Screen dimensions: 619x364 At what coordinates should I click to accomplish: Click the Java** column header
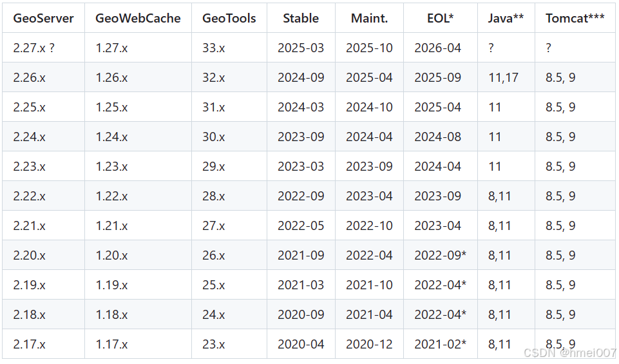pyautogui.click(x=506, y=18)
